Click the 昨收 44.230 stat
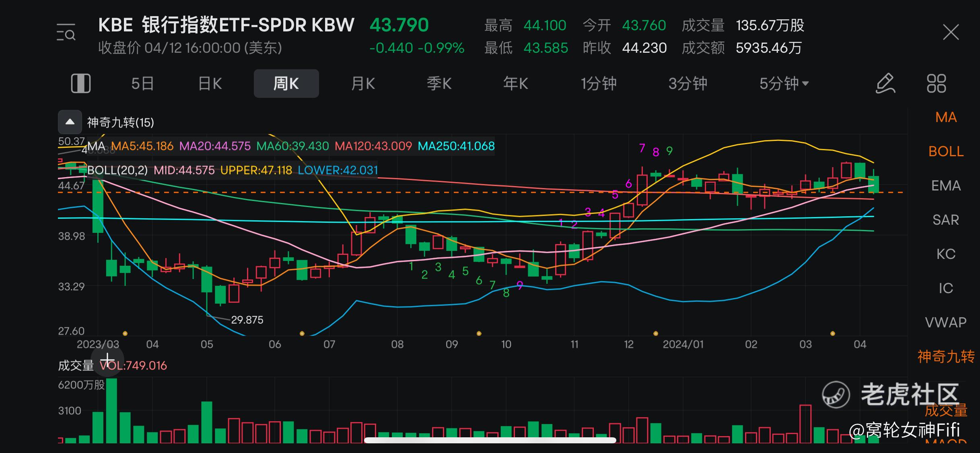980x453 pixels. [x=625, y=48]
